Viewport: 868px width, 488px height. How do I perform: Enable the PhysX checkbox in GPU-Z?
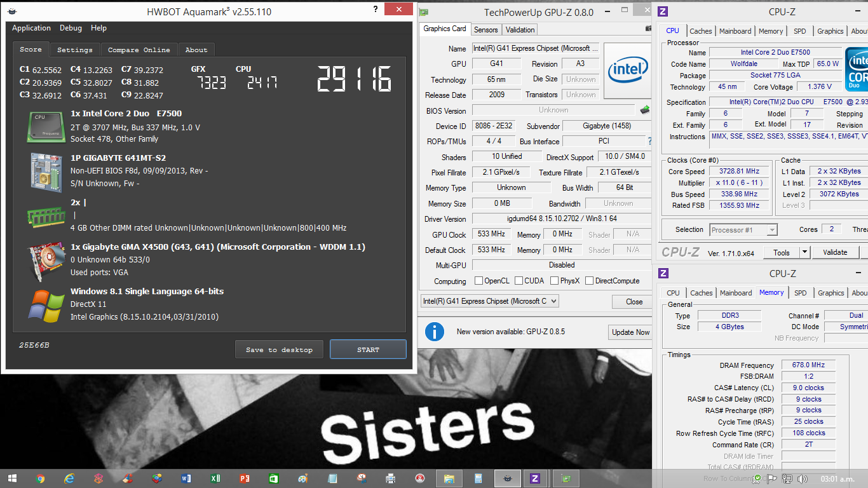[555, 281]
